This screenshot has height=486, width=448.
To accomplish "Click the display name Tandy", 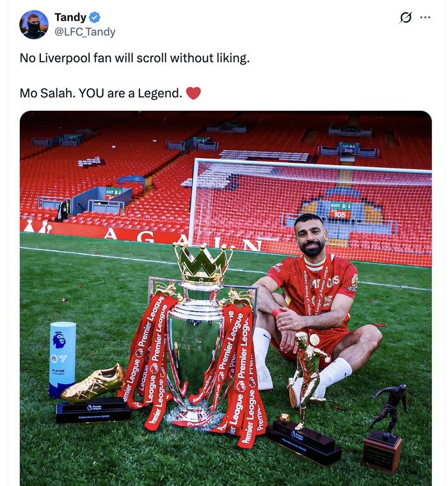I will pyautogui.click(x=70, y=17).
